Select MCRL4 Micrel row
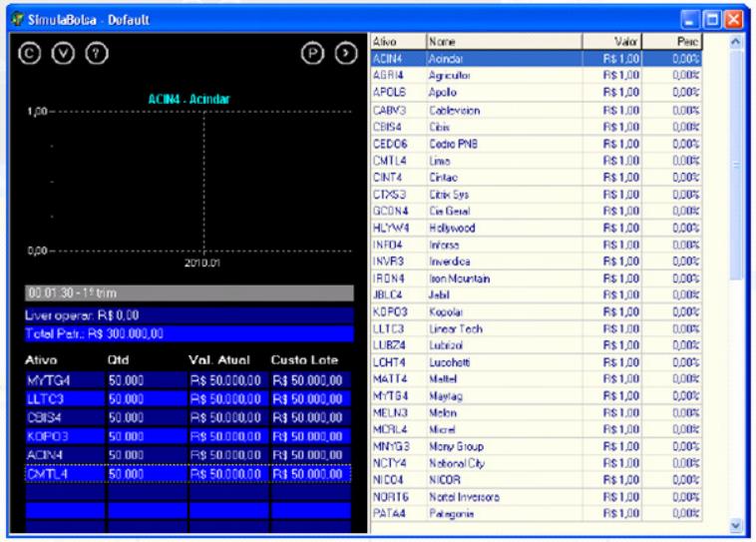The height and width of the screenshot is (542, 756). click(537, 429)
